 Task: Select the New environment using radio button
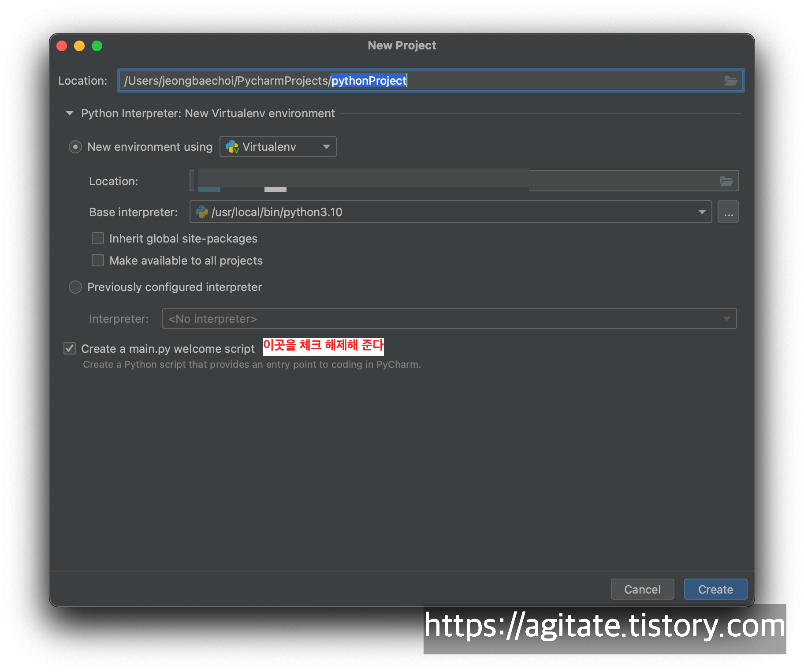pyautogui.click(x=75, y=147)
